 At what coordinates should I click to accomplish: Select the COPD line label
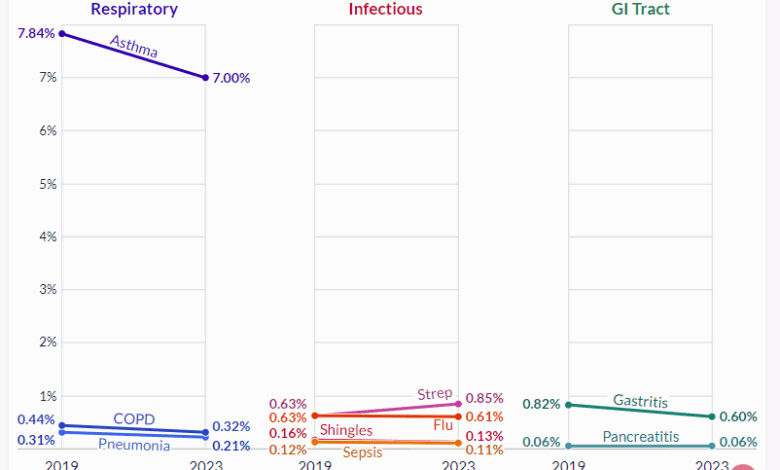click(134, 419)
